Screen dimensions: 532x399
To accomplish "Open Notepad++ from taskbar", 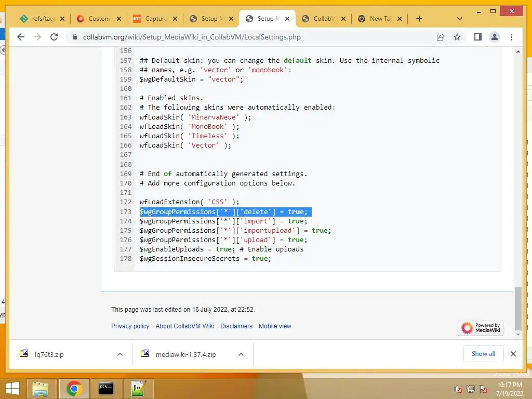I will (x=138, y=389).
